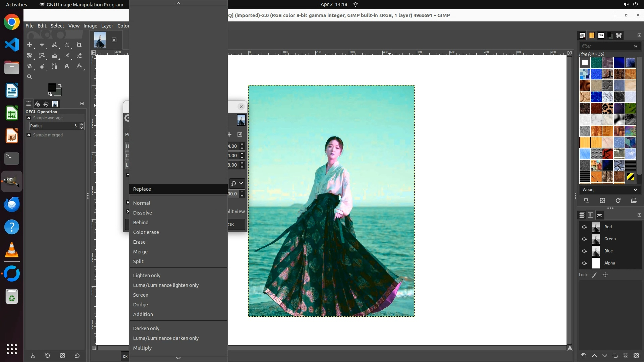Hide the Red channel eye
This screenshot has width=644, height=362.
[584, 227]
